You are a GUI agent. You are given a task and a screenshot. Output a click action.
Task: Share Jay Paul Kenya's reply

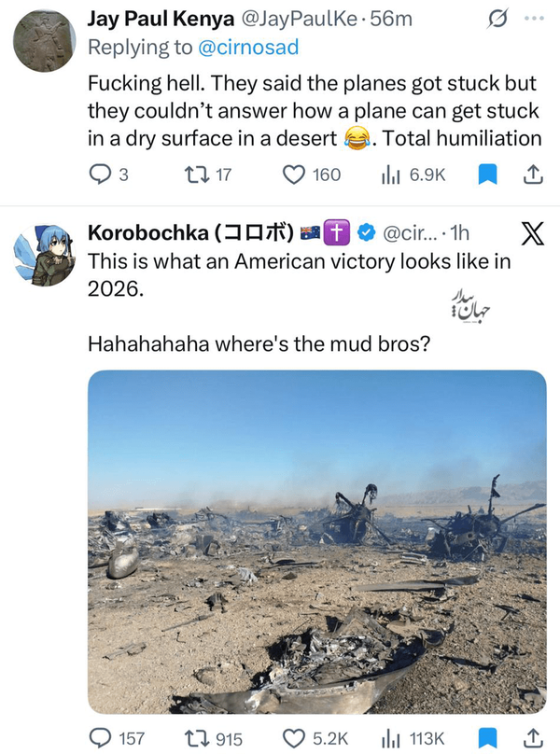point(532,175)
